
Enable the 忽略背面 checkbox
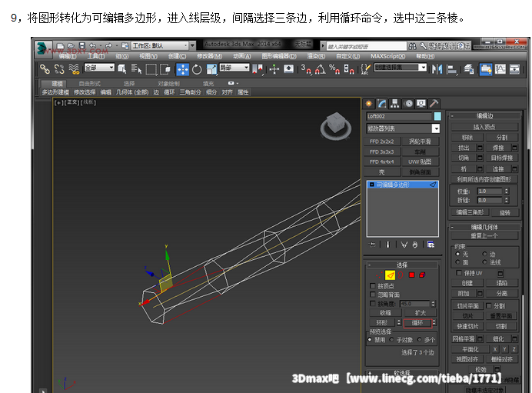click(x=373, y=295)
